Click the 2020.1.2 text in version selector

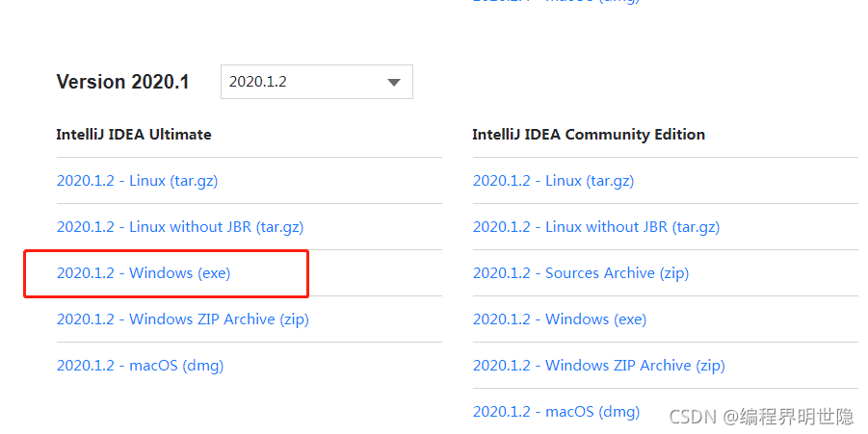(258, 82)
